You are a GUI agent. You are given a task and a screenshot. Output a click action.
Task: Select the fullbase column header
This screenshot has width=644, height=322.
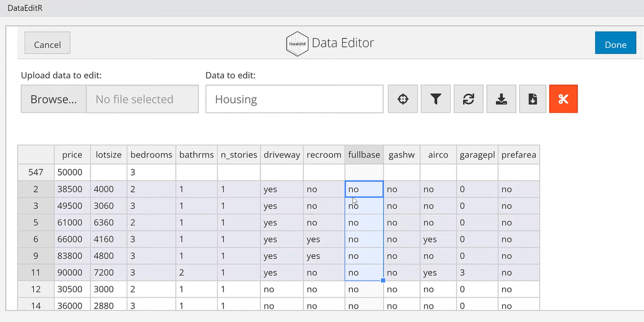[364, 155]
